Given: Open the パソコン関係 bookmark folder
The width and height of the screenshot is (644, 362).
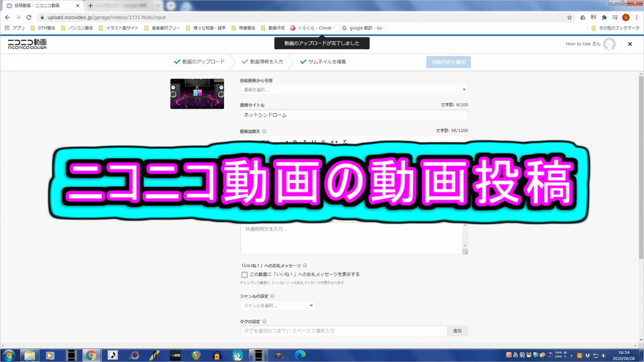Looking at the screenshot, I should (76, 28).
